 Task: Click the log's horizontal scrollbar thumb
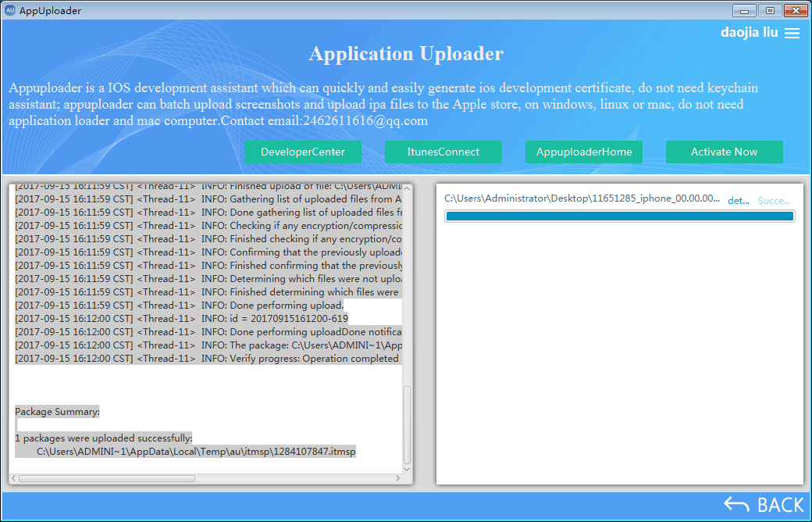(x=107, y=478)
